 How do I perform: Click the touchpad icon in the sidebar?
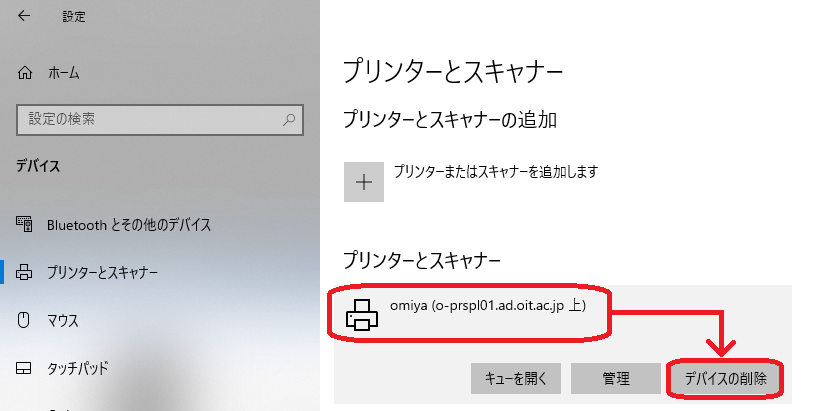point(25,367)
